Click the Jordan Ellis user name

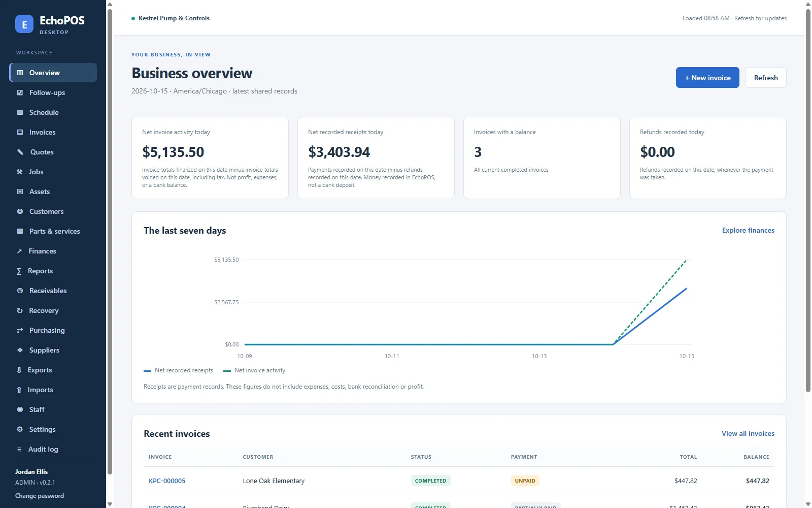31,472
